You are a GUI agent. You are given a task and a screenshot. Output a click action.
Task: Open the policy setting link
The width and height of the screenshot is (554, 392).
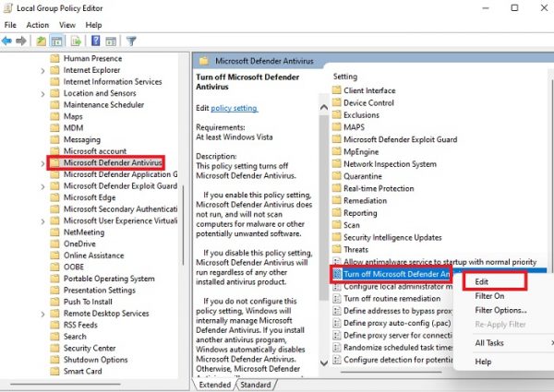235,108
